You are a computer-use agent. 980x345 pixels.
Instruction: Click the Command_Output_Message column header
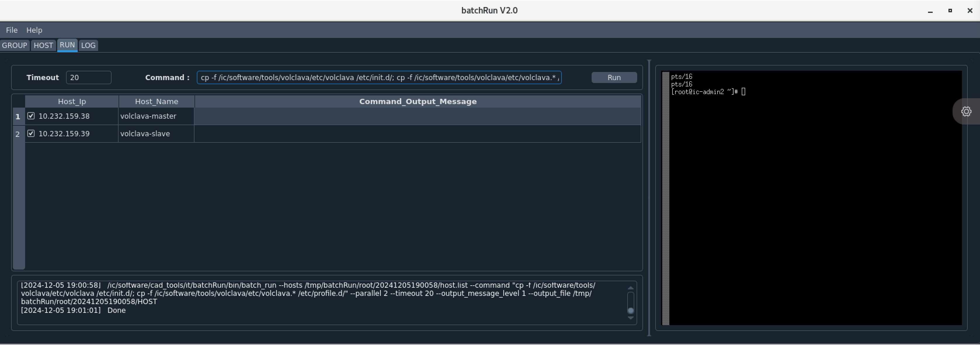click(x=418, y=101)
